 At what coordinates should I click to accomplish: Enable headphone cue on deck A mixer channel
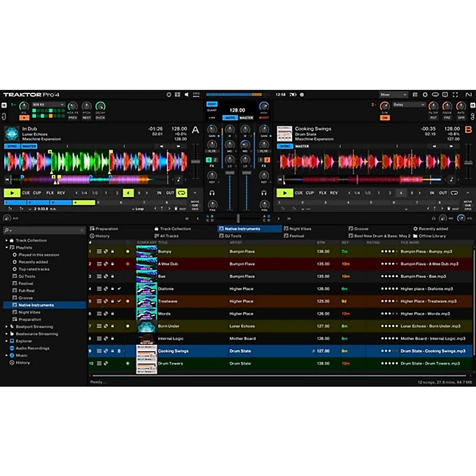point(212,193)
